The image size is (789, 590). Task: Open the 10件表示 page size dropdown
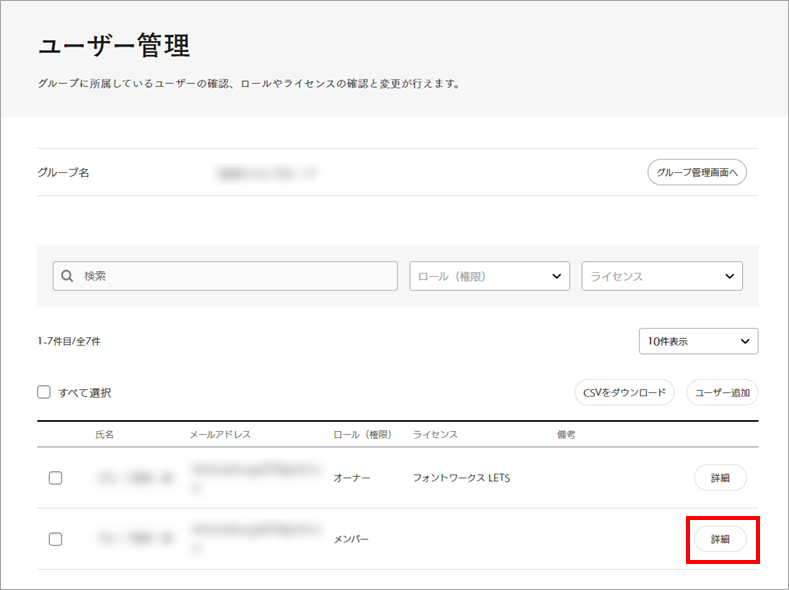(698, 341)
